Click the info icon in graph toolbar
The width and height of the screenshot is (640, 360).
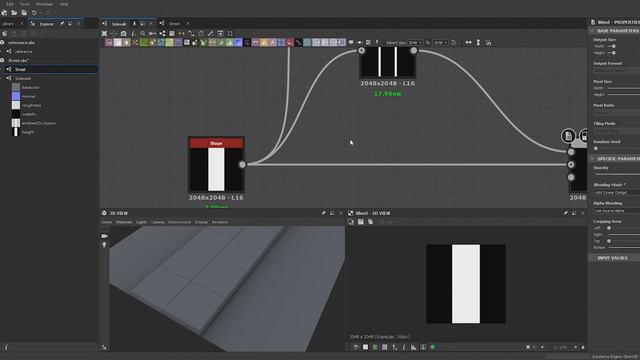133,33
